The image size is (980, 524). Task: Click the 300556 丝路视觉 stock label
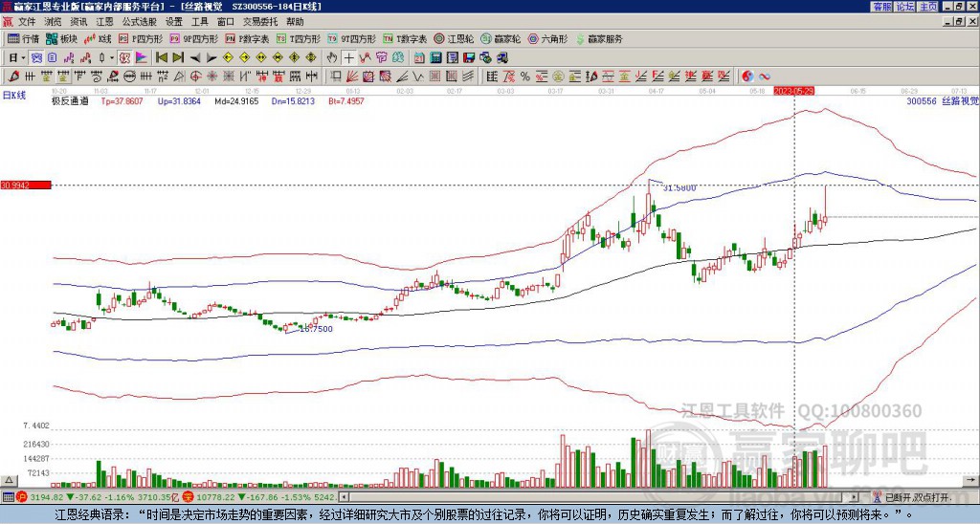tap(943, 100)
